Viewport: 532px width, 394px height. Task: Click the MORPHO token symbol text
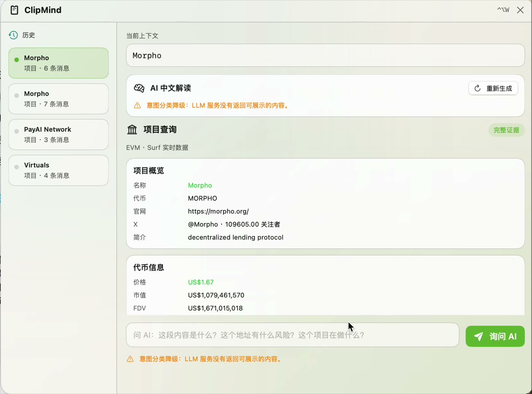pos(203,198)
